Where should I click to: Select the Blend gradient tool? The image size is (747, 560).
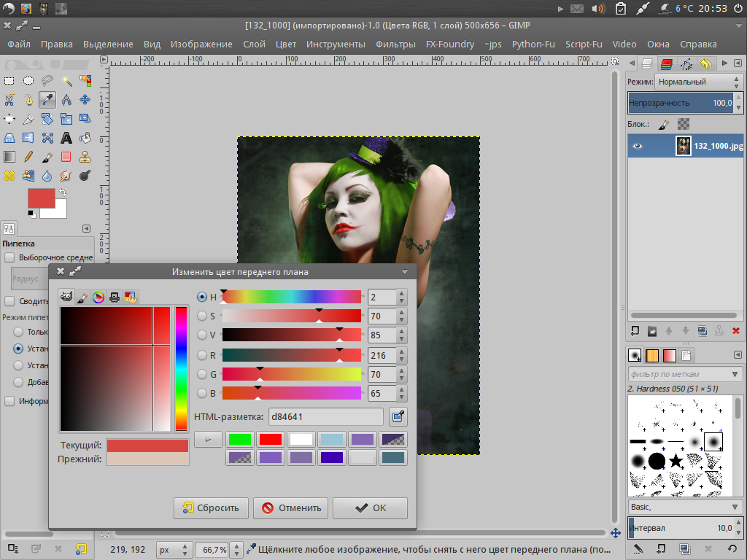point(9,157)
